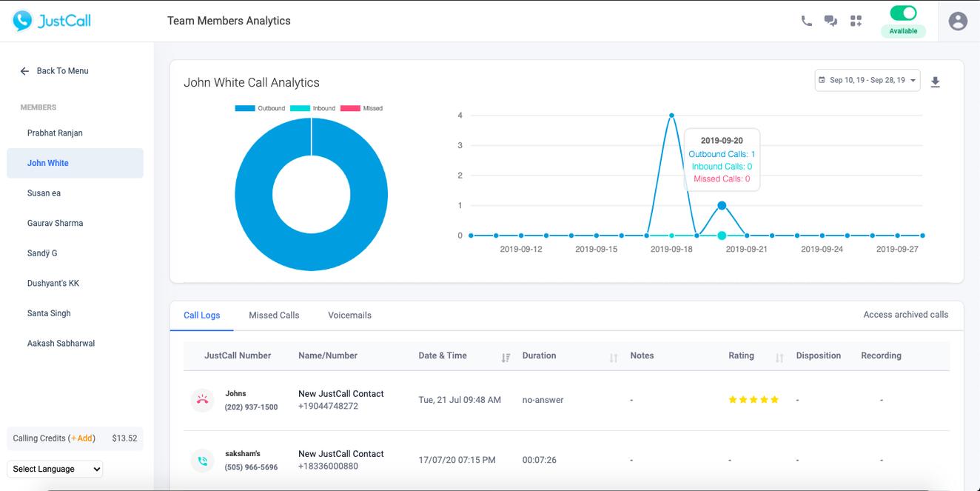Viewport: 980px width, 491px height.
Task: Click the 00:07:26 duration value
Action: pyautogui.click(x=540, y=460)
